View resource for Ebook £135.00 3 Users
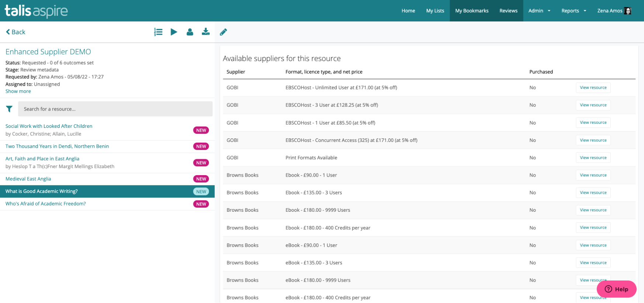 tap(593, 193)
